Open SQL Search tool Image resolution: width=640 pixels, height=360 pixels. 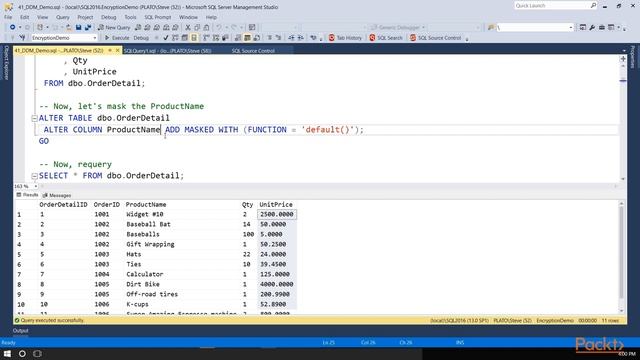pos(386,38)
